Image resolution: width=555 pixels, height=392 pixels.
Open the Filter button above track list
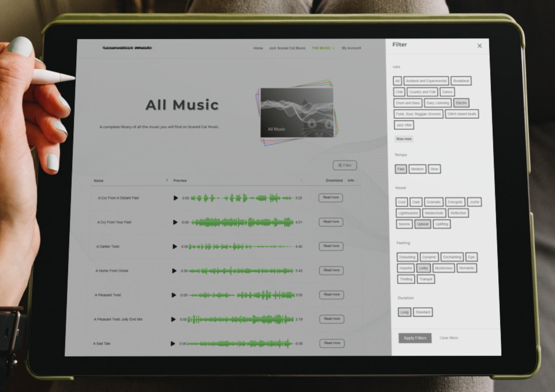(x=345, y=165)
